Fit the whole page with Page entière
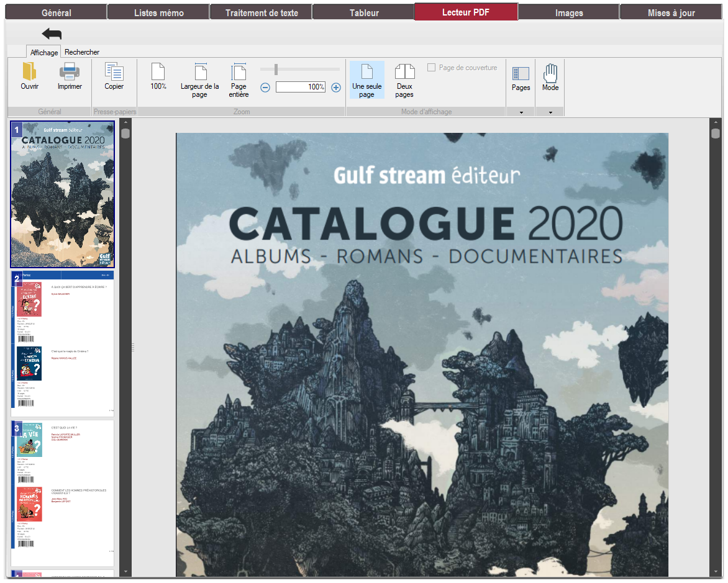The height and width of the screenshot is (583, 728). click(x=239, y=72)
